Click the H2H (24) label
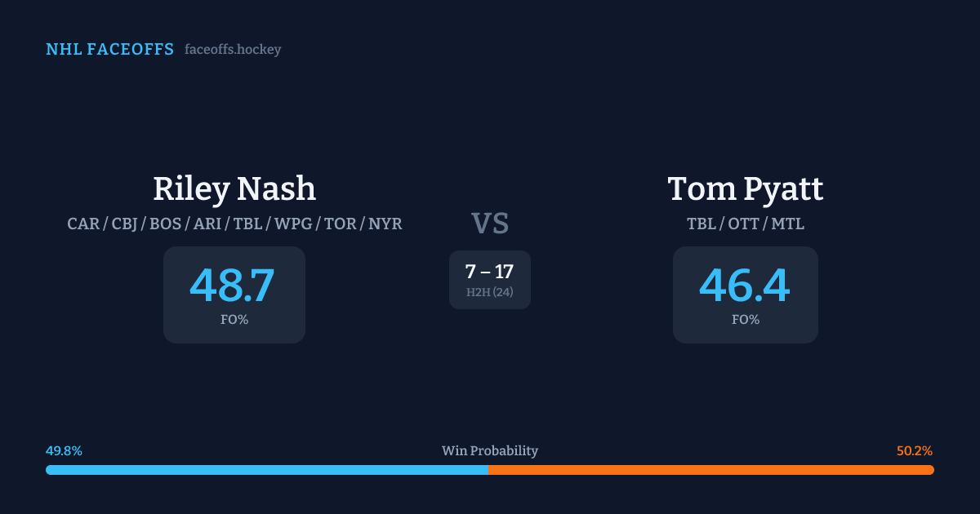Screen dimensions: 980x514 (490, 292)
